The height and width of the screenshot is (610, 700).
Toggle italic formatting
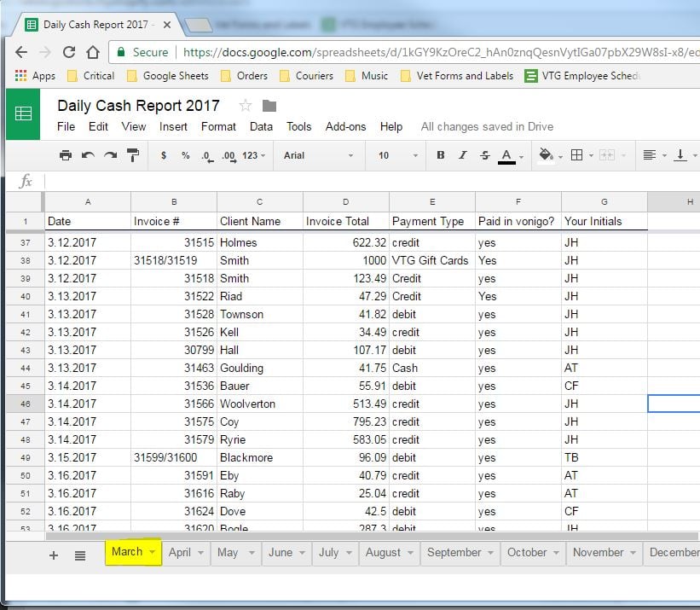[x=463, y=155]
